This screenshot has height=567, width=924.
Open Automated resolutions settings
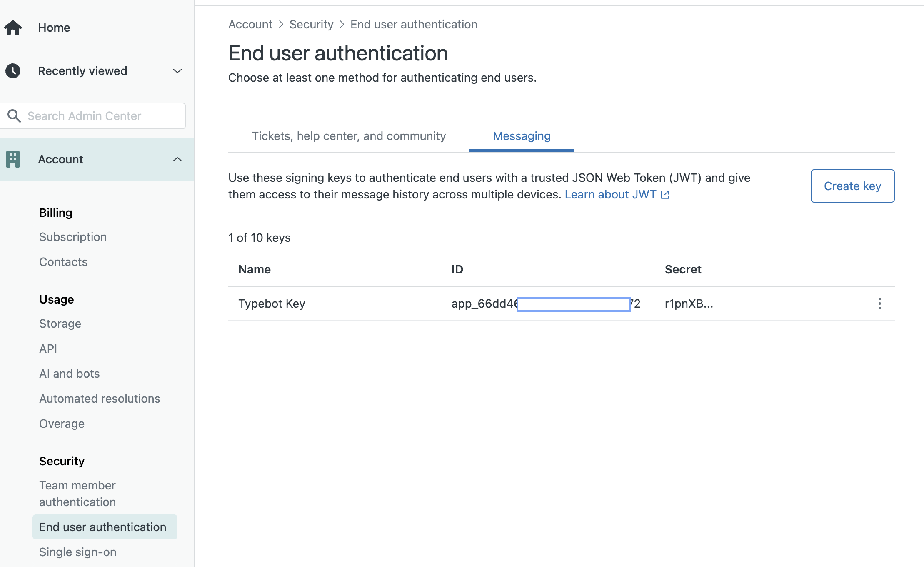pos(99,399)
